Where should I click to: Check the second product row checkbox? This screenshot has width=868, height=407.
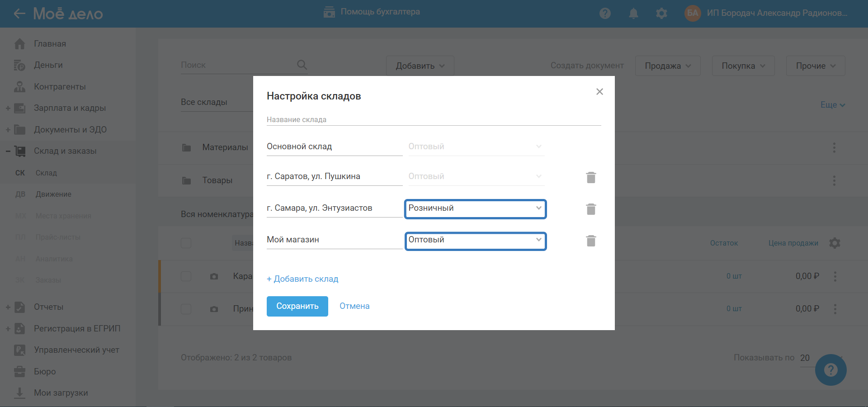pos(186,309)
